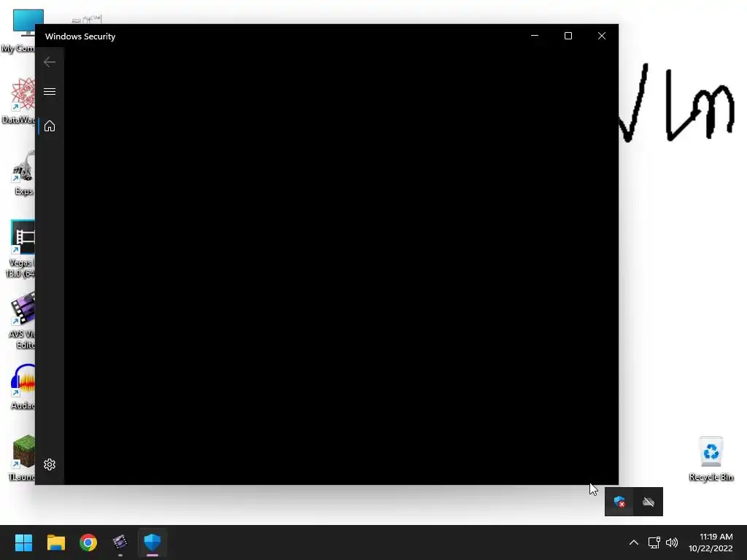
Task: Open Settings gear in Windows Security
Action: click(x=50, y=464)
